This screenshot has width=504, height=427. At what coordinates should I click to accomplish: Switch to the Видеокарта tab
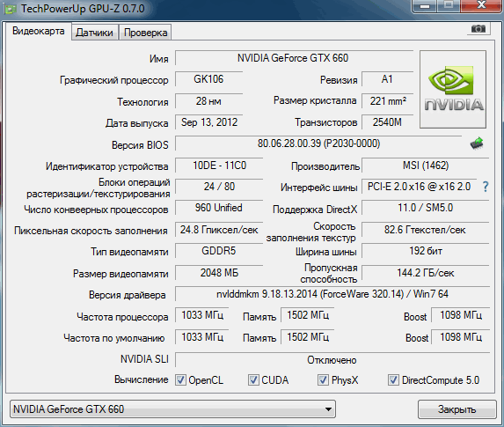coord(38,31)
